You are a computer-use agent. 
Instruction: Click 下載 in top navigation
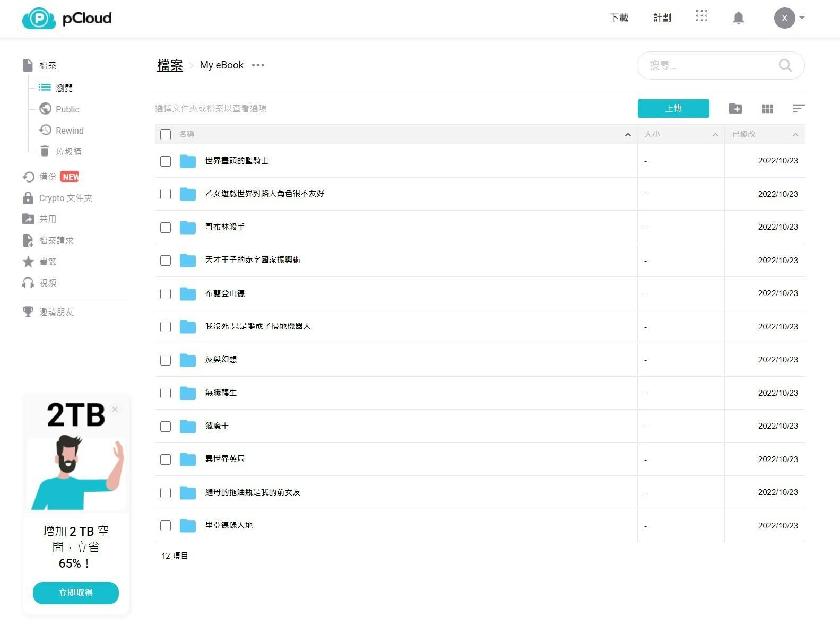pyautogui.click(x=619, y=18)
